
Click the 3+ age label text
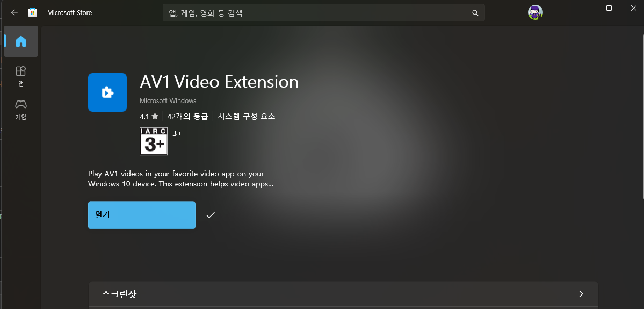[x=177, y=133]
